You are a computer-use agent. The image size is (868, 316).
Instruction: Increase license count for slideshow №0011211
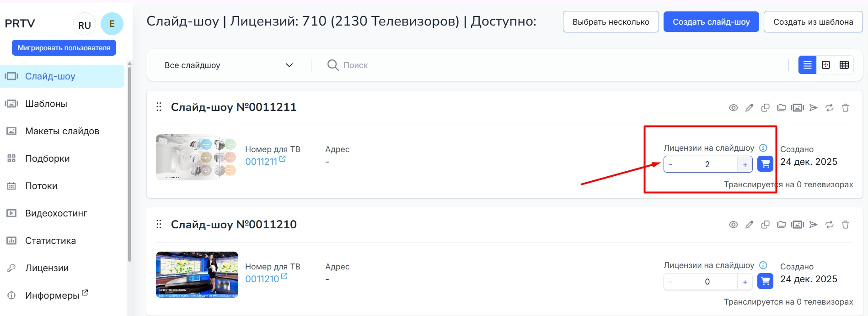tap(745, 164)
